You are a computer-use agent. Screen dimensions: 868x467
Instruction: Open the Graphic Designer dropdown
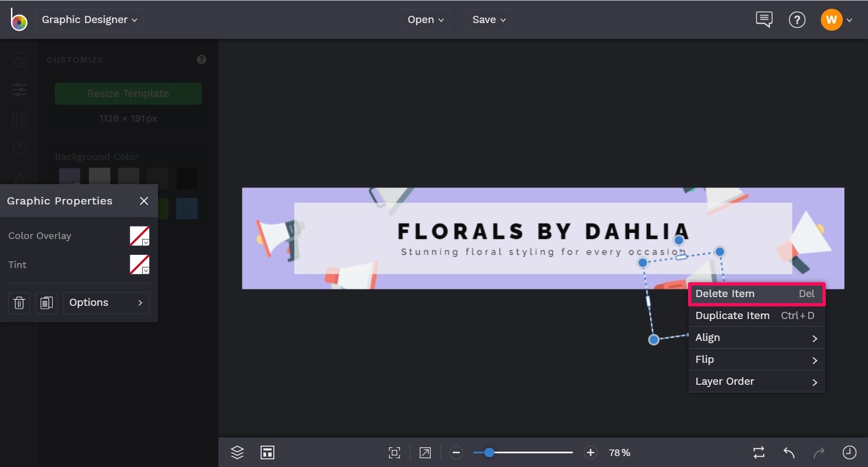(89, 20)
